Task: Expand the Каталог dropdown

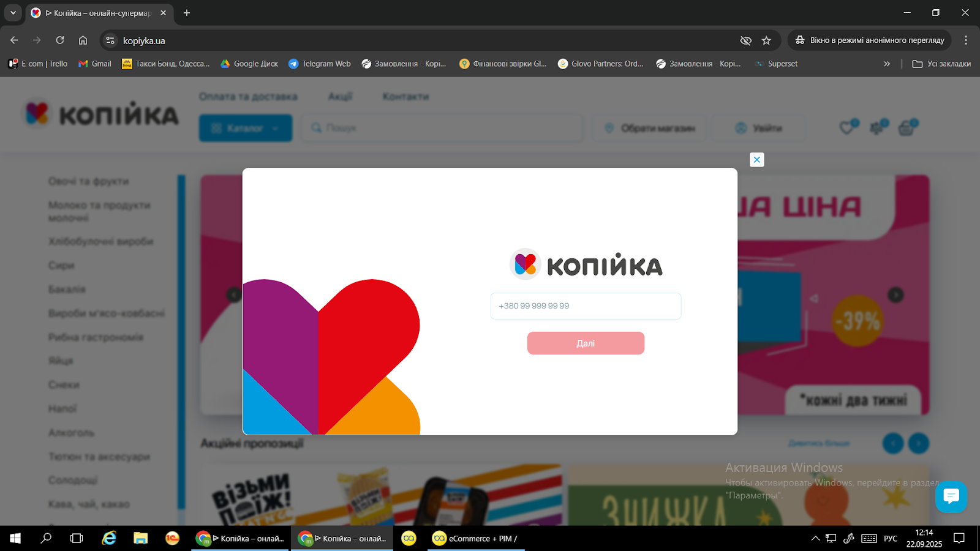Action: coord(246,129)
